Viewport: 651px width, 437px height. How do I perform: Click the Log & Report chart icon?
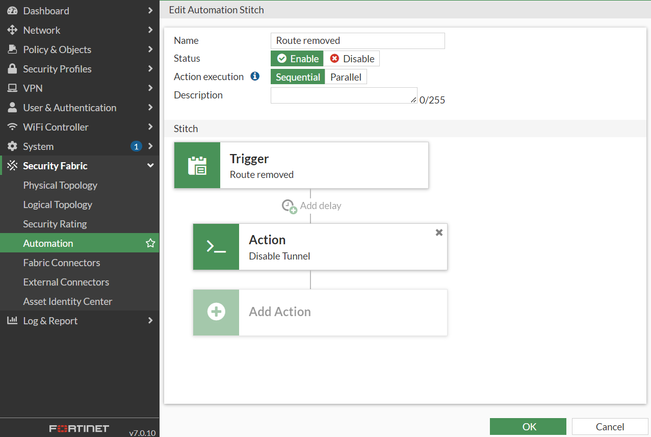[x=12, y=320]
